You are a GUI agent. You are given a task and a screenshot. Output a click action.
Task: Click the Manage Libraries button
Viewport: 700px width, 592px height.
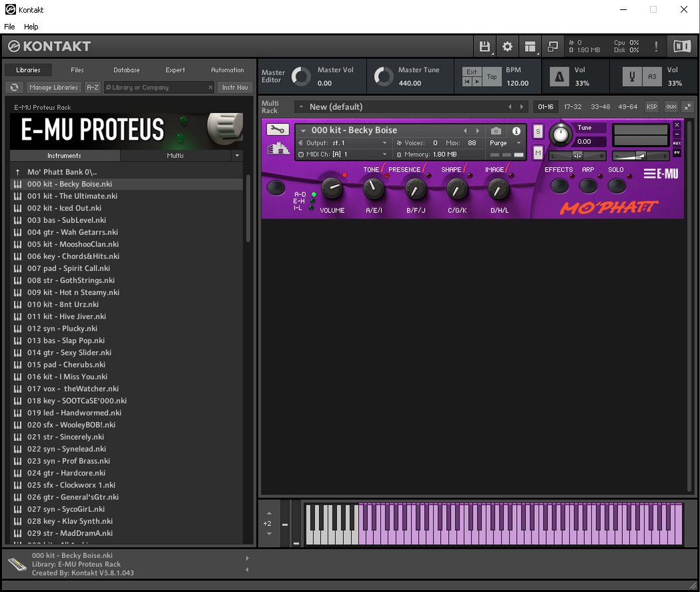click(54, 87)
